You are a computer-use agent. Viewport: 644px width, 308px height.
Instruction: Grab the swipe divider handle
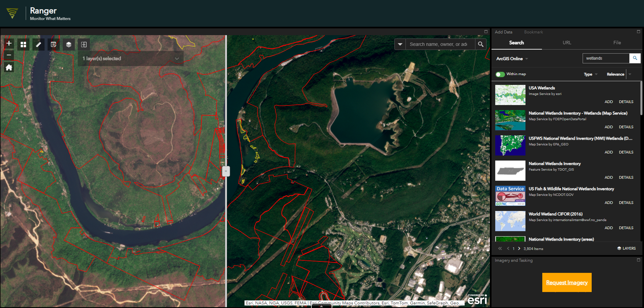pos(226,171)
